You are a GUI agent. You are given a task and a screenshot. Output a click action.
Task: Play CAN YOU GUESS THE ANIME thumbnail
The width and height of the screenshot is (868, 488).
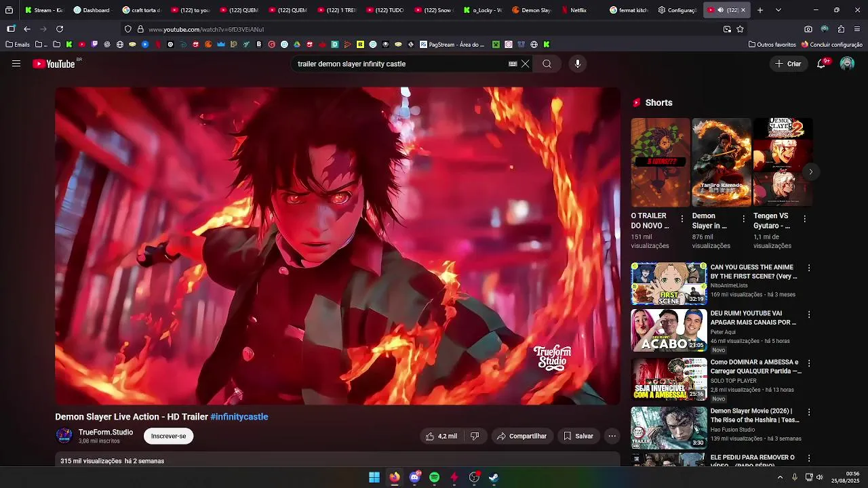(x=669, y=284)
